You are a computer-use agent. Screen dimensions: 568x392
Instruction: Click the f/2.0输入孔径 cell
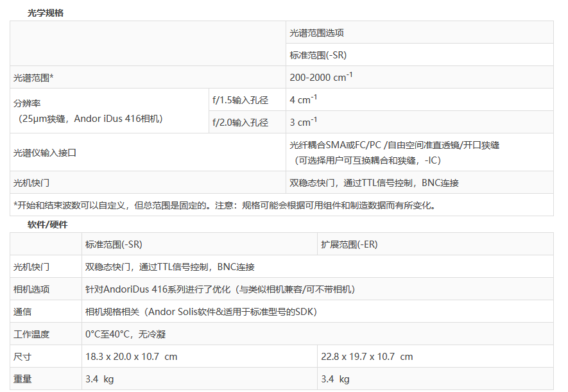[x=240, y=122]
